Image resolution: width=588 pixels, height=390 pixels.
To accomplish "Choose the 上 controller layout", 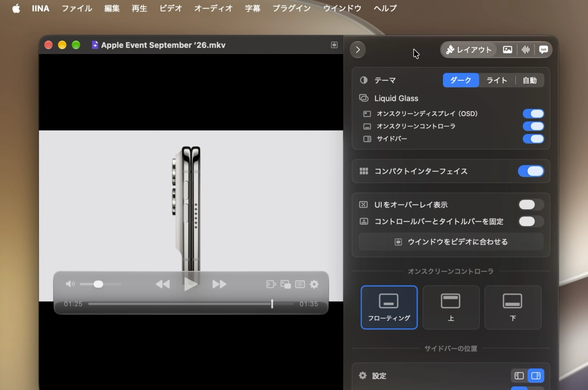I will coord(451,307).
